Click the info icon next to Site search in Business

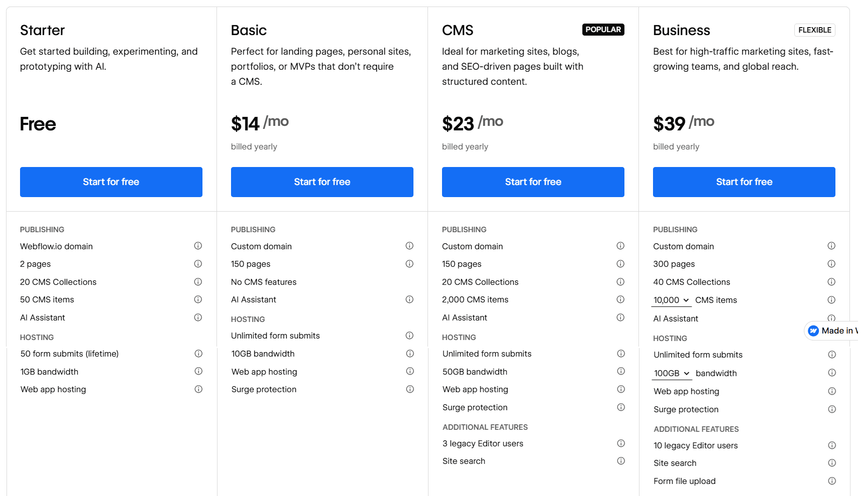[832, 462]
